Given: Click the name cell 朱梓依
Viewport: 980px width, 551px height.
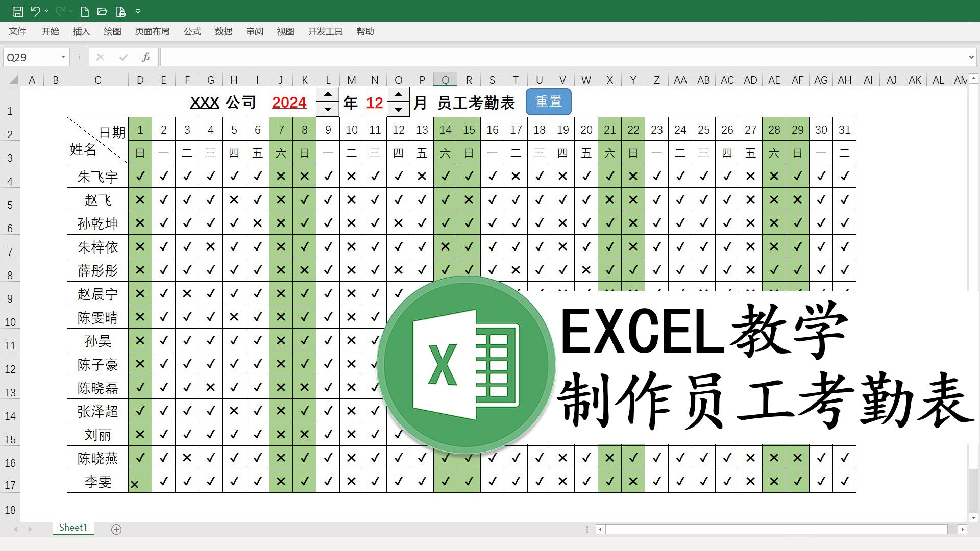Looking at the screenshot, I should (x=97, y=247).
